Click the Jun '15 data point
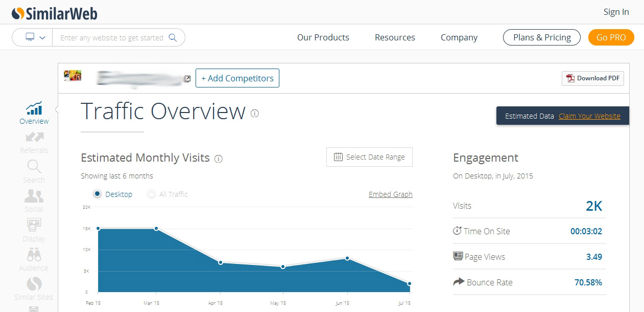Screen dimensions: 644x312 tap(347, 258)
